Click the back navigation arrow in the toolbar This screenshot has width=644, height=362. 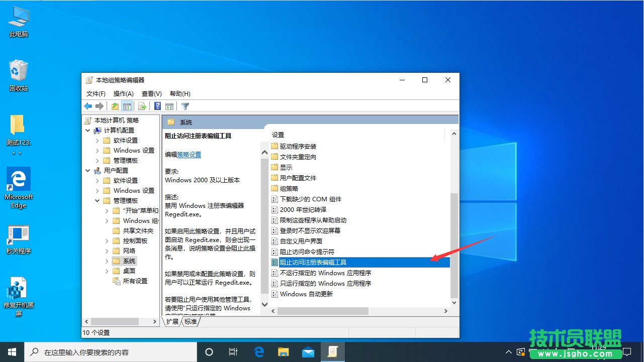click(88, 106)
